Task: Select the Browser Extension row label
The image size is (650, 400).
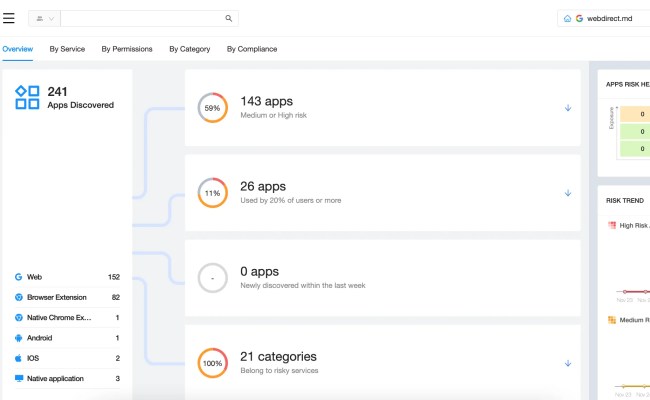Action: [x=57, y=297]
